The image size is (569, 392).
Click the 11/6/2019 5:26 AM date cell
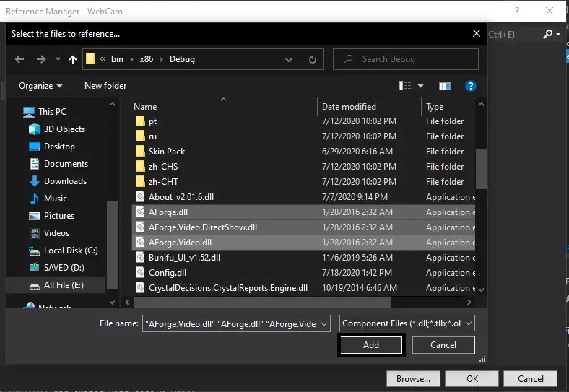pos(357,258)
